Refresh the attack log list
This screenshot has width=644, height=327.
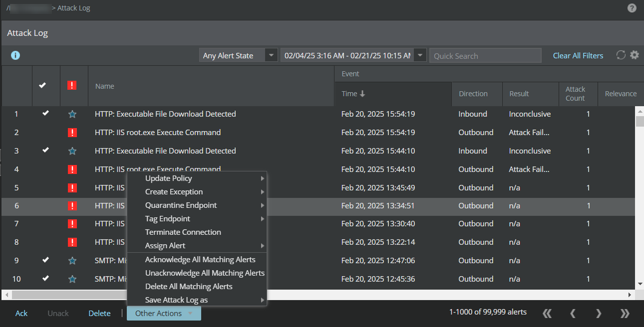click(x=621, y=55)
